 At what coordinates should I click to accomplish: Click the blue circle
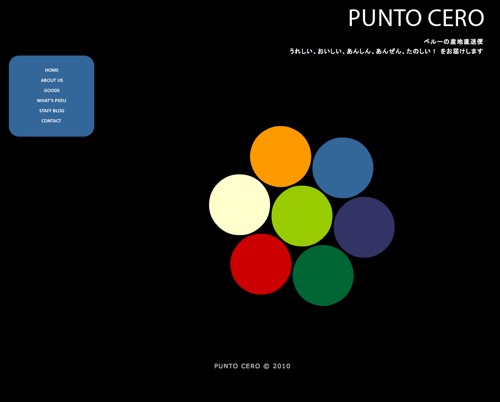tap(343, 168)
